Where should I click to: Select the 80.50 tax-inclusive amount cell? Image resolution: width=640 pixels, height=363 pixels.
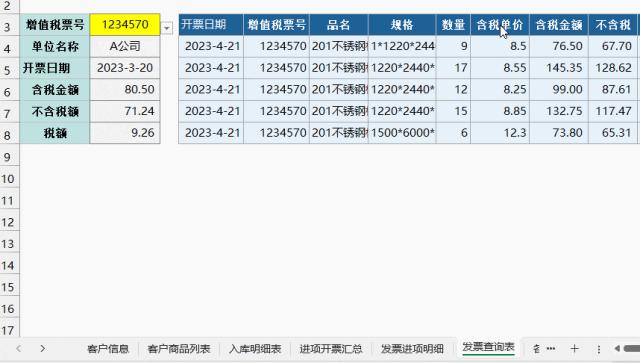coord(125,89)
